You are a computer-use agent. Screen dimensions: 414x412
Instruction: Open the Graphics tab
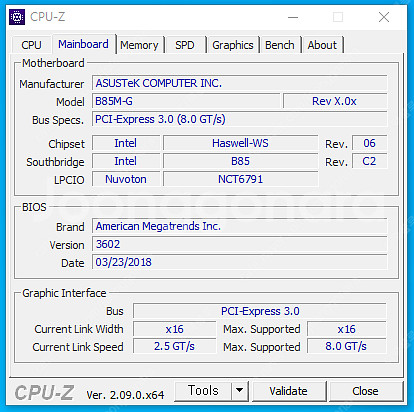click(233, 45)
